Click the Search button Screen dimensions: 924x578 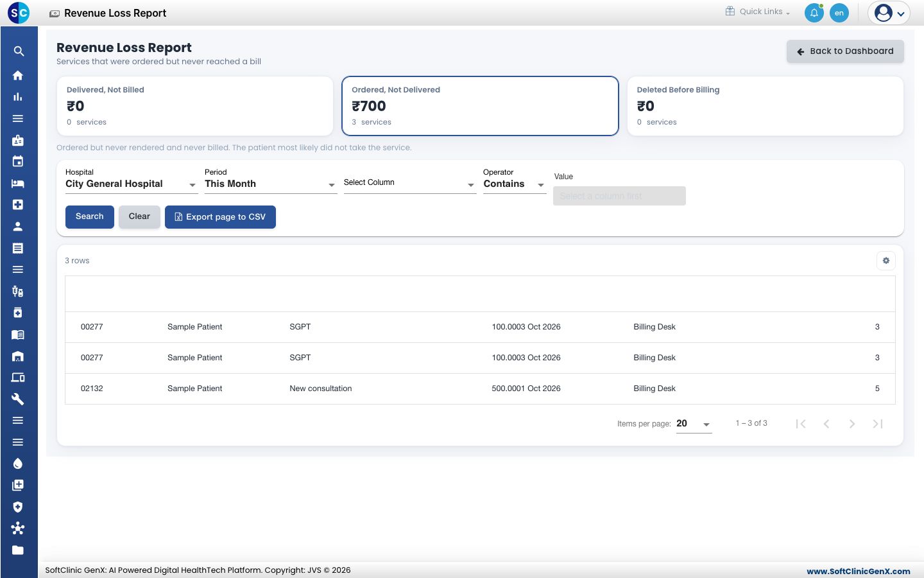pos(90,217)
